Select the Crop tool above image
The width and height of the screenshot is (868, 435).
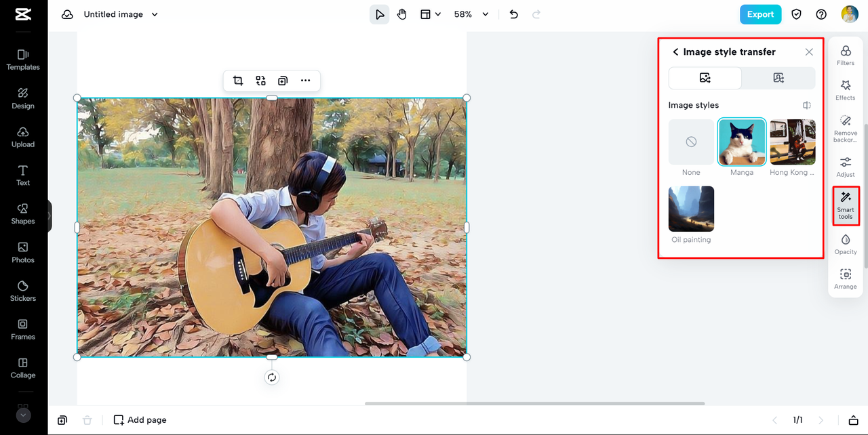tap(238, 81)
